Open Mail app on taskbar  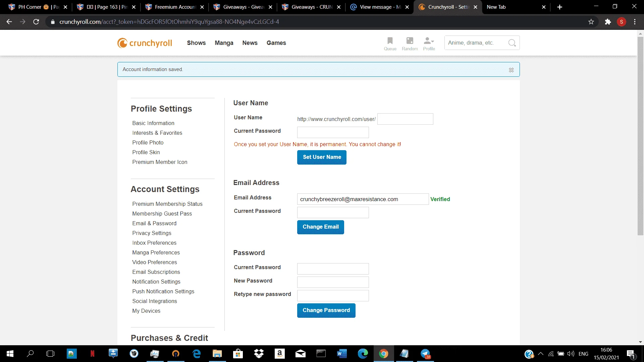click(x=300, y=354)
